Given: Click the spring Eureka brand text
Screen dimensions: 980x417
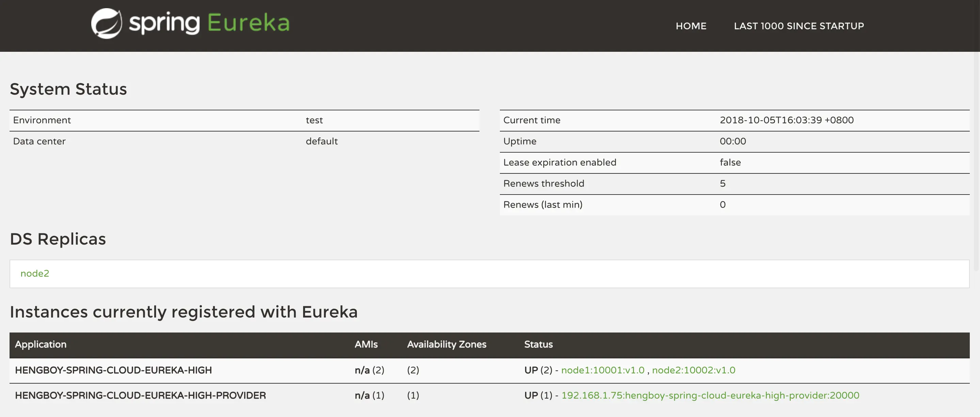Looking at the screenshot, I should 209,23.
